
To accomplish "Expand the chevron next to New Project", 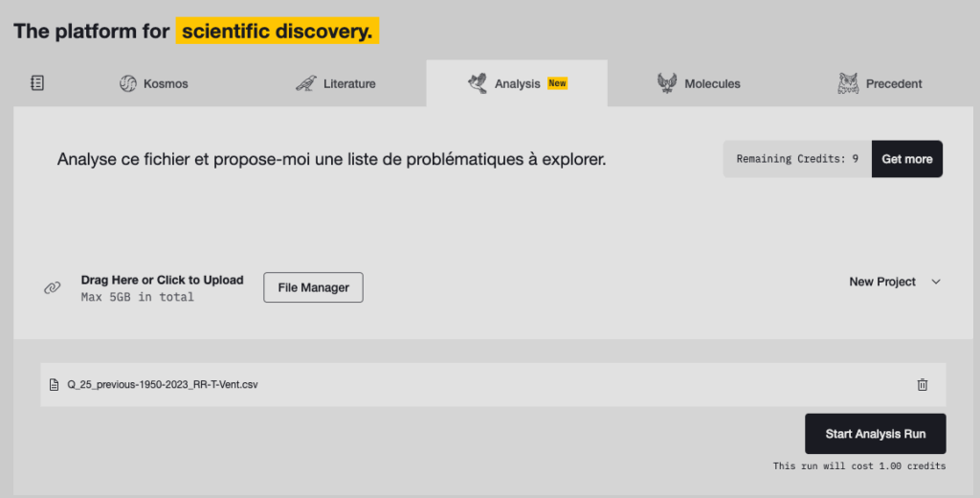I will tap(936, 282).
